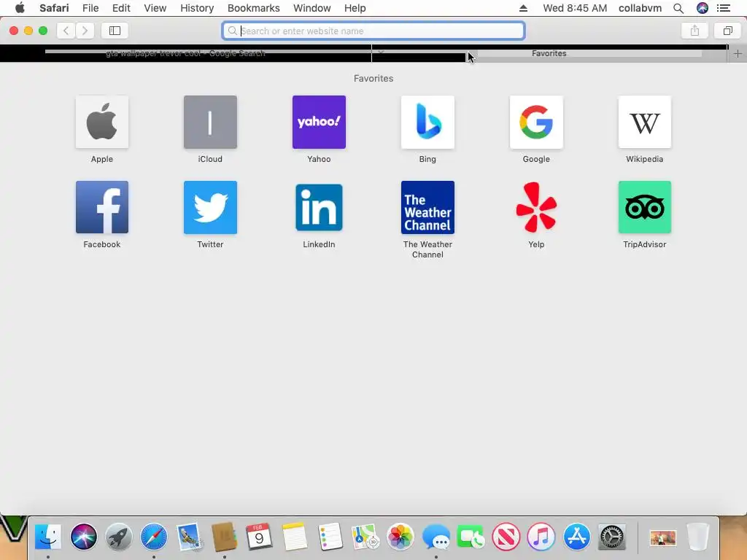Open Photos icon in Dock
The height and width of the screenshot is (560, 747).
click(400, 537)
